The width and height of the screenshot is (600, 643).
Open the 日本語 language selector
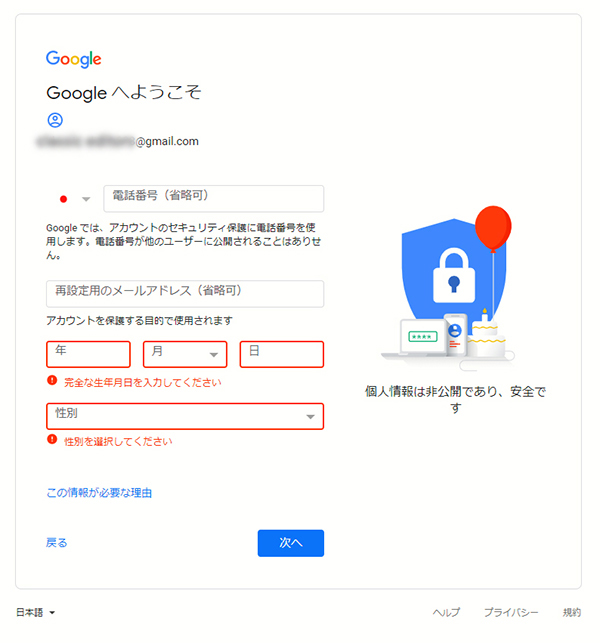pos(35,612)
